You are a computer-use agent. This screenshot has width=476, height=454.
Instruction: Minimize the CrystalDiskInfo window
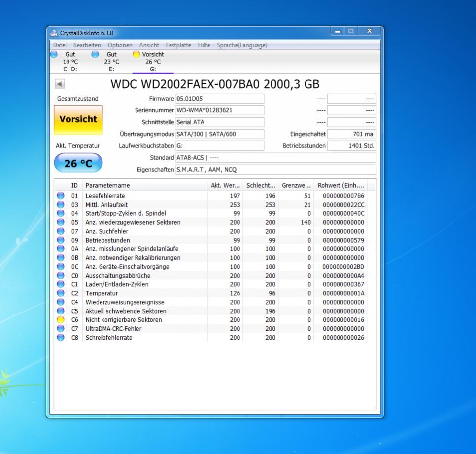tap(337, 31)
